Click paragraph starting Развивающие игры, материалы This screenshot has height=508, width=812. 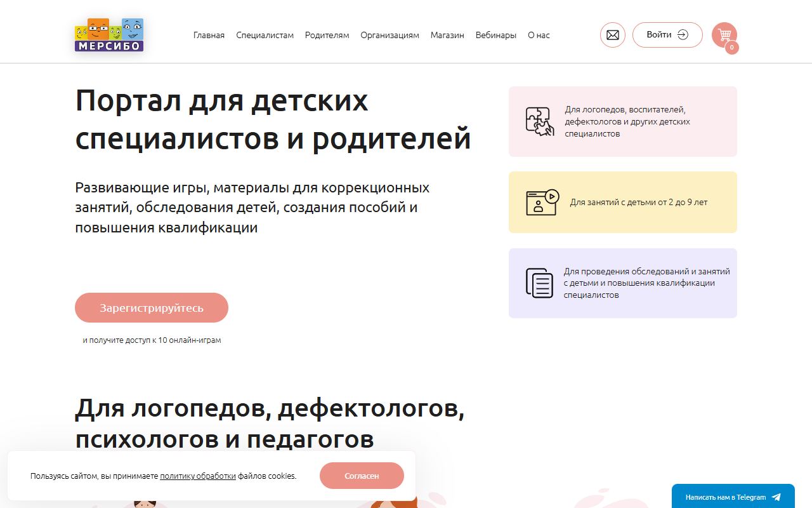[x=252, y=208]
